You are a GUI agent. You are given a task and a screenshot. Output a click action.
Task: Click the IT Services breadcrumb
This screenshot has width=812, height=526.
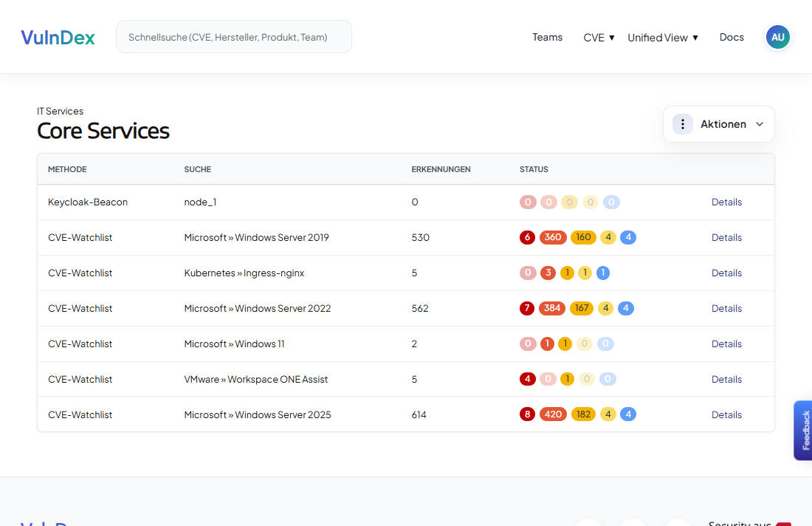(x=60, y=112)
